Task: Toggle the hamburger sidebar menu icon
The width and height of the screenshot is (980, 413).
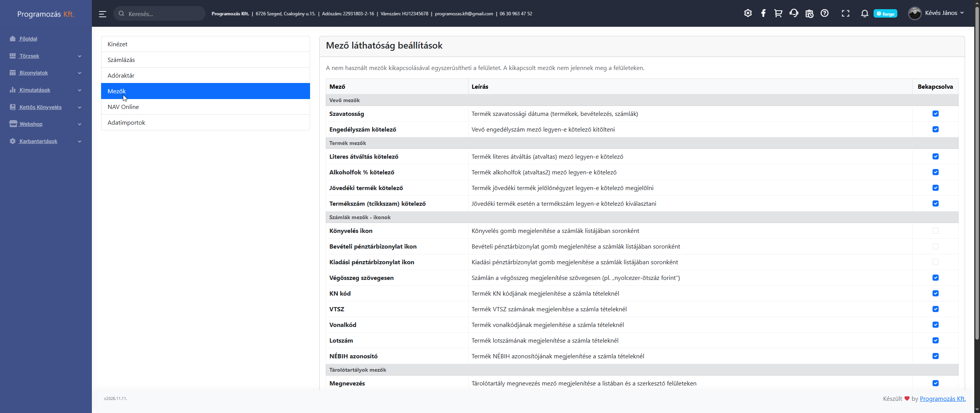Action: click(x=102, y=14)
